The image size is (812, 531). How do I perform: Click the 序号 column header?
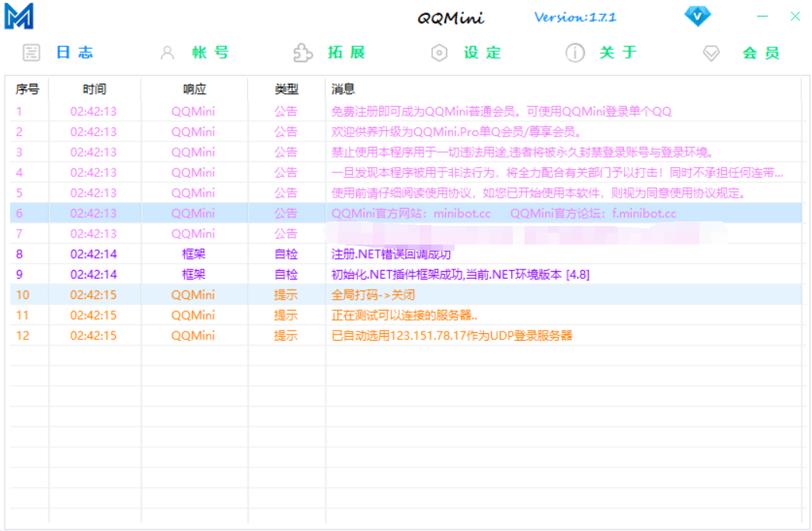27,89
